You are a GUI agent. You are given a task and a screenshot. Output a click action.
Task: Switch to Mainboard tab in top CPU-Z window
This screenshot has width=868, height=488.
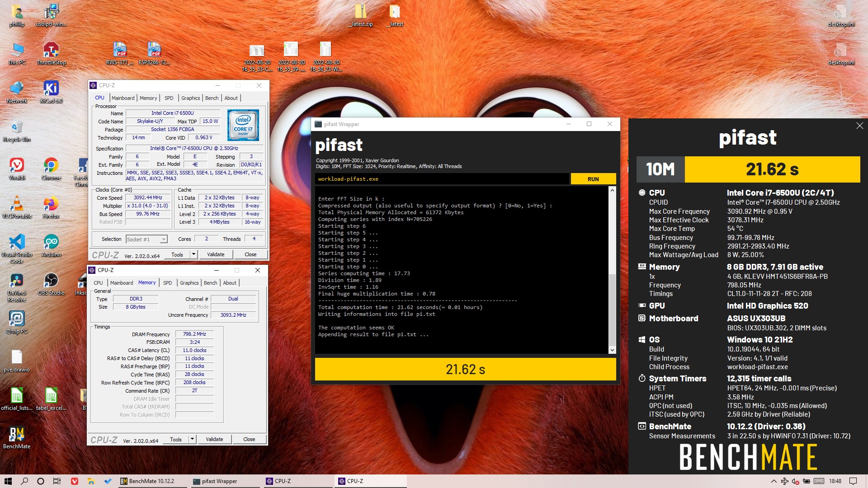pos(123,98)
